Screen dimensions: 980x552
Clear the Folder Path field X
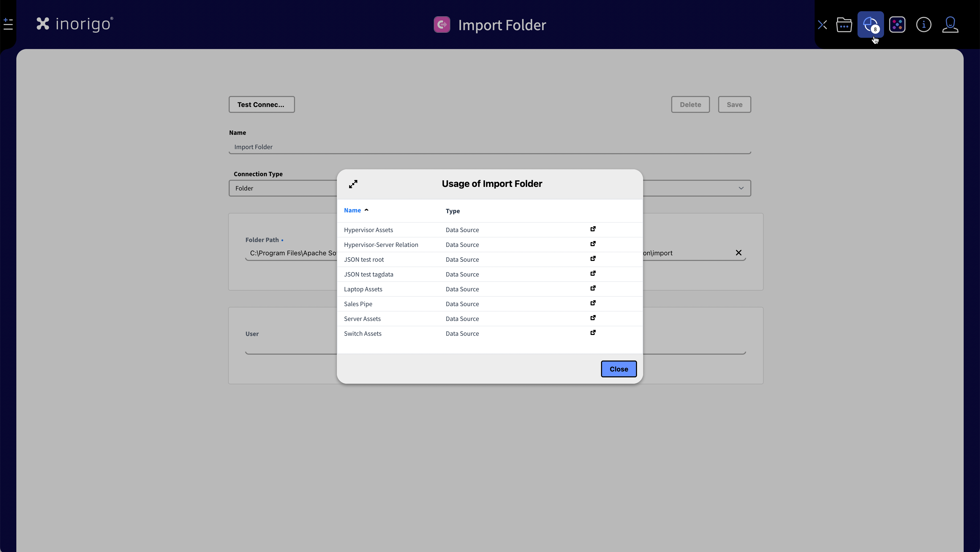738,253
